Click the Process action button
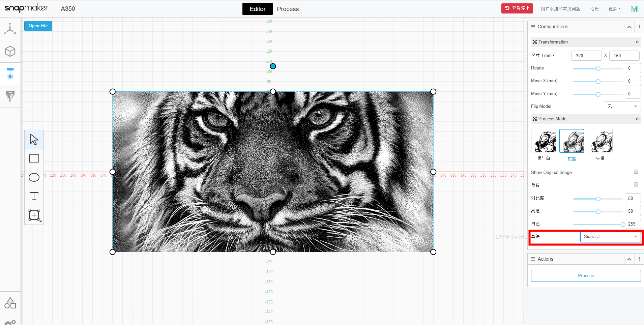The width and height of the screenshot is (644, 325). (586, 276)
